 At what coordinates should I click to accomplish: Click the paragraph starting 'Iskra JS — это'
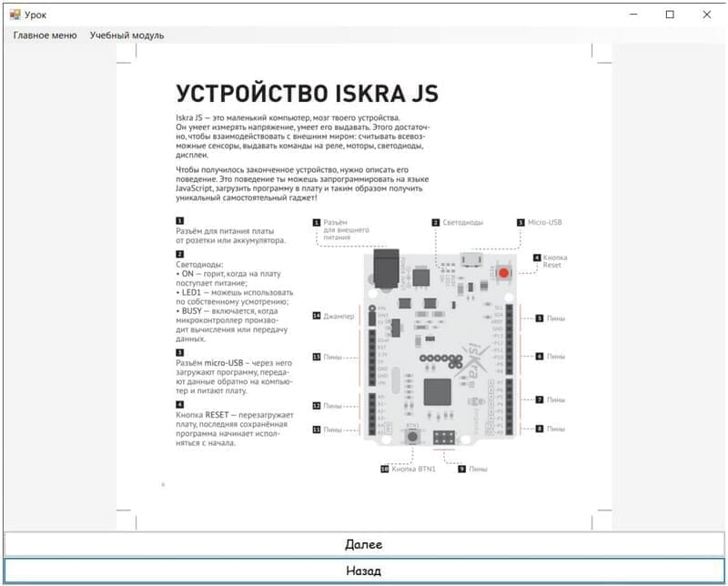pos(303,136)
